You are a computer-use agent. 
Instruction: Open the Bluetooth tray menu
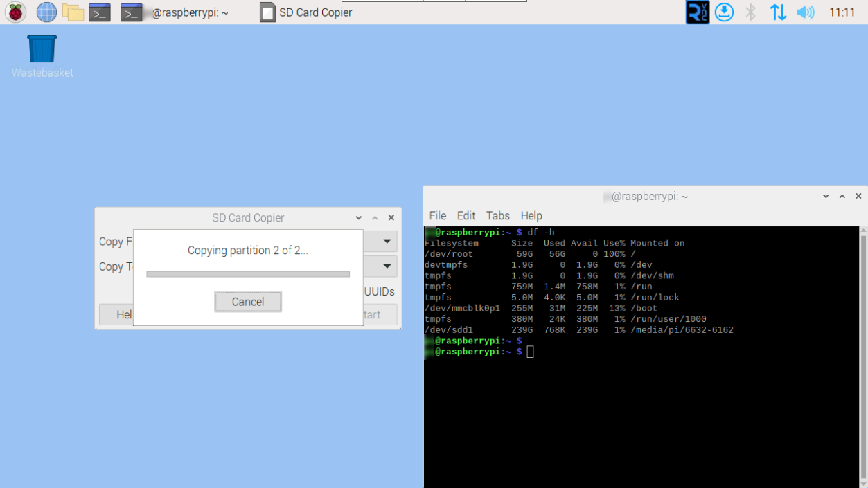click(751, 12)
